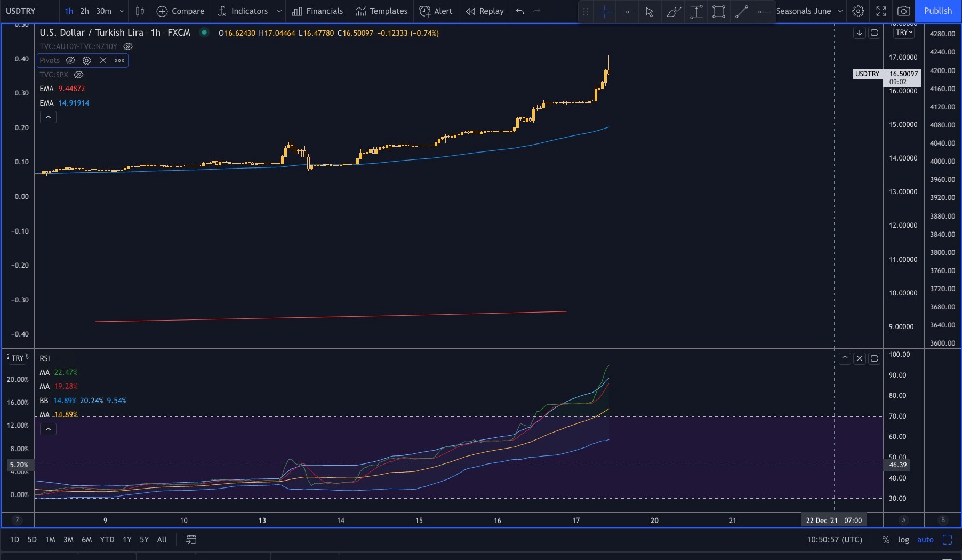
Task: Take a chart snapshot with camera icon
Action: coord(903,11)
